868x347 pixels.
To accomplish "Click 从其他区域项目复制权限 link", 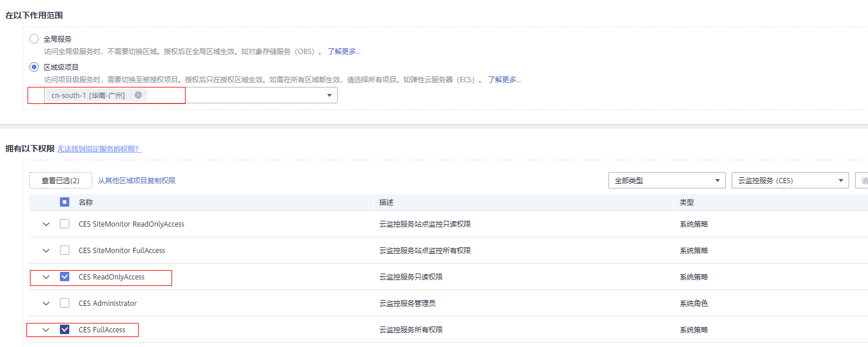I will (137, 181).
